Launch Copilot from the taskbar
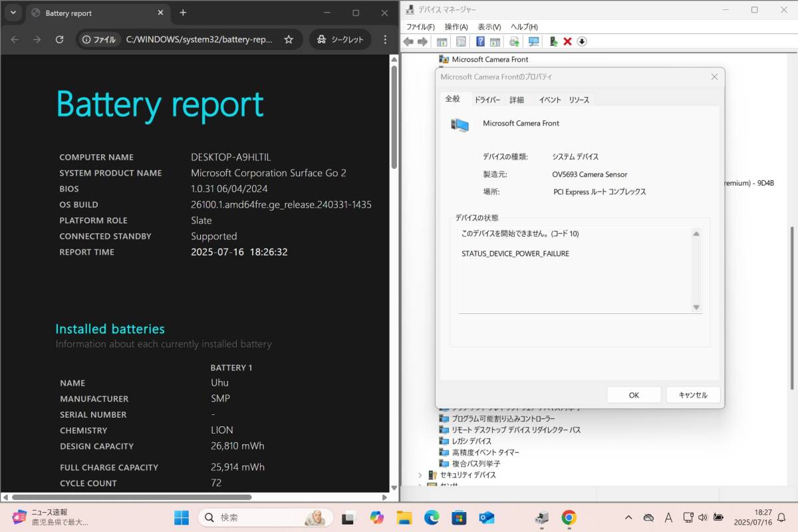The width and height of the screenshot is (798, 532). (376, 517)
